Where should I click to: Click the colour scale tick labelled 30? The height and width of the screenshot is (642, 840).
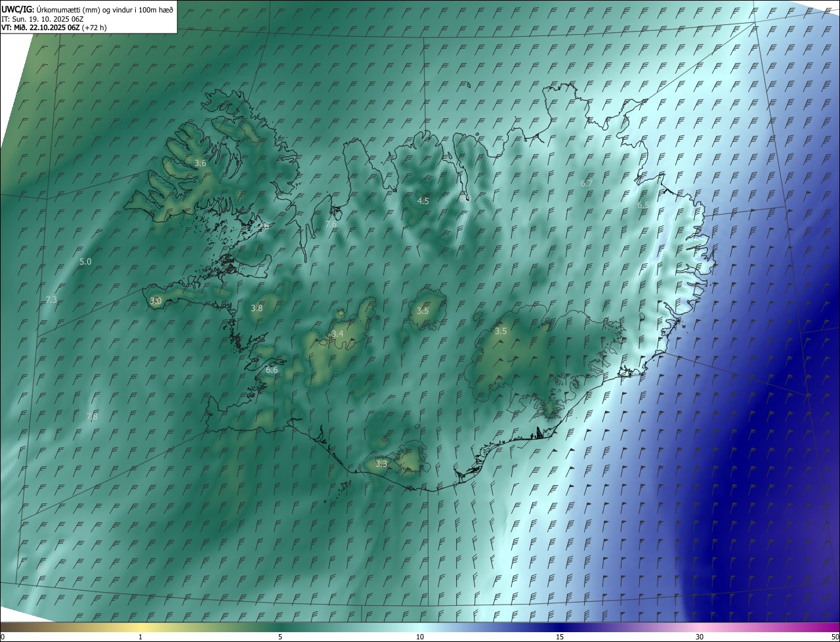pyautogui.click(x=700, y=637)
